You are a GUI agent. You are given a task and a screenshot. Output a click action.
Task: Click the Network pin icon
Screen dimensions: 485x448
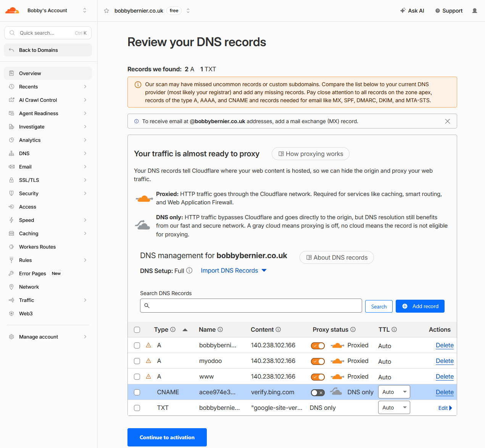coord(11,287)
